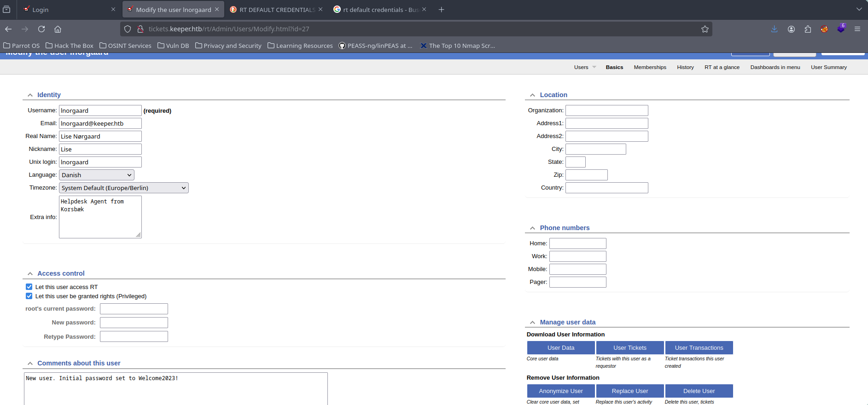Click the New password input field
Image resolution: width=868 pixels, height=405 pixels.
134,323
